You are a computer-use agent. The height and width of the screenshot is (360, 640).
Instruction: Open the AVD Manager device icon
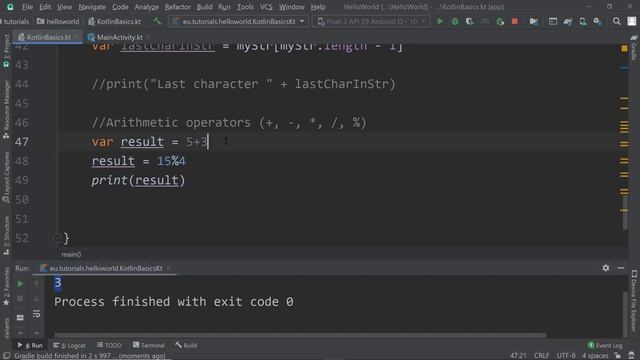583,21
